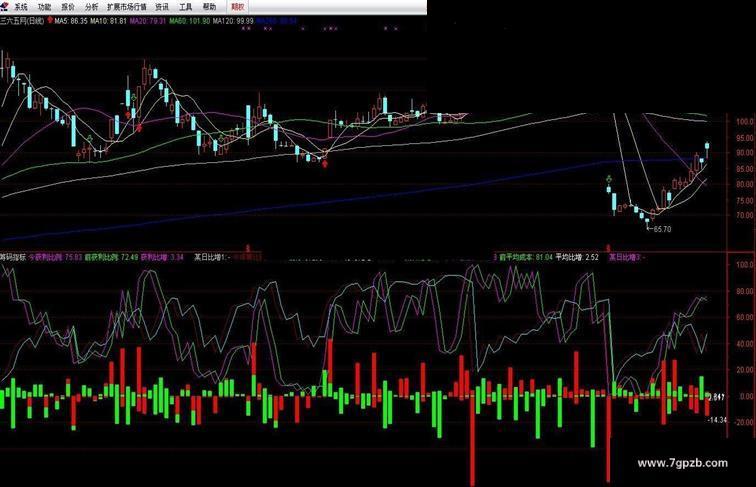The height and width of the screenshot is (487, 756).
Task: Open the 工具 menu
Action: (x=186, y=7)
